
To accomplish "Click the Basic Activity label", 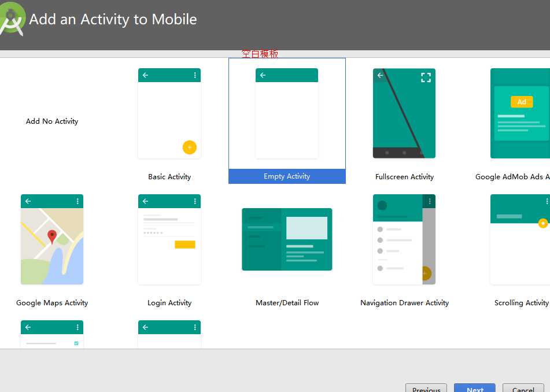I will pos(169,177).
